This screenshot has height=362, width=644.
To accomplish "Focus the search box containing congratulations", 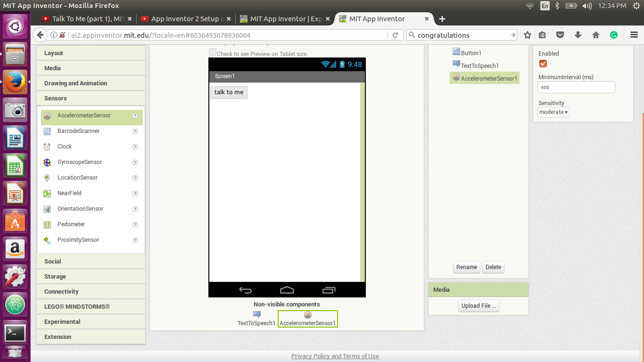I will pyautogui.click(x=462, y=35).
